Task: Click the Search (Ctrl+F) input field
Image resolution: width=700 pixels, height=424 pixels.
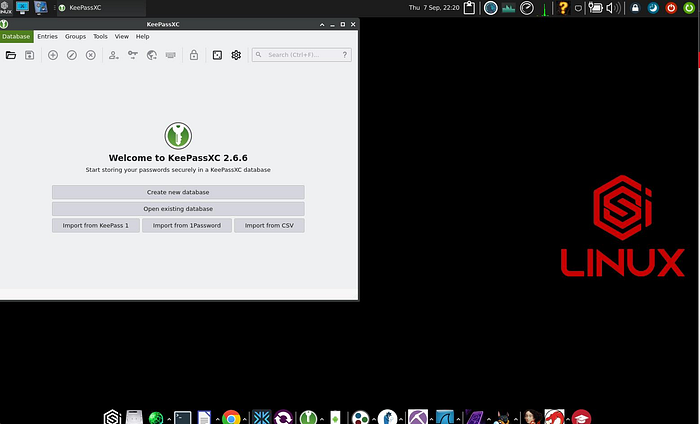Action: tap(301, 55)
